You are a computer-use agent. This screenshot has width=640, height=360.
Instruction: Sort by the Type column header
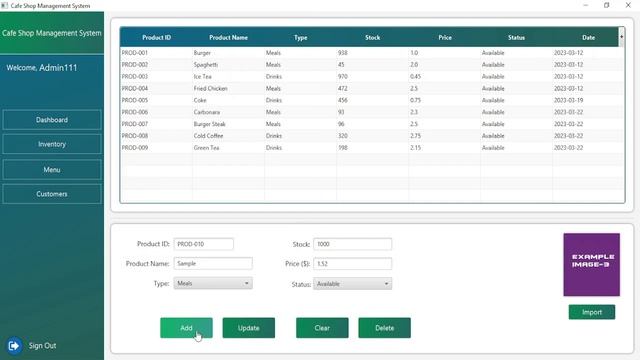(x=300, y=38)
